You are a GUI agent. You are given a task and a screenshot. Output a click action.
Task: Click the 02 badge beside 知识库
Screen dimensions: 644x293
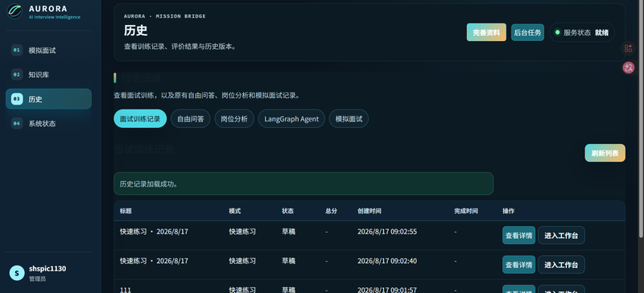[x=17, y=74]
